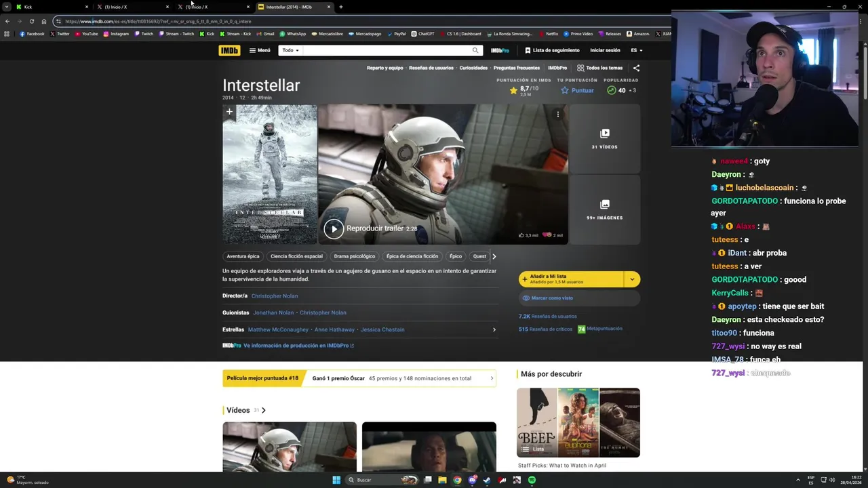868x488 pixels.
Task: Open IMDbPro from the header
Action: click(x=500, y=50)
